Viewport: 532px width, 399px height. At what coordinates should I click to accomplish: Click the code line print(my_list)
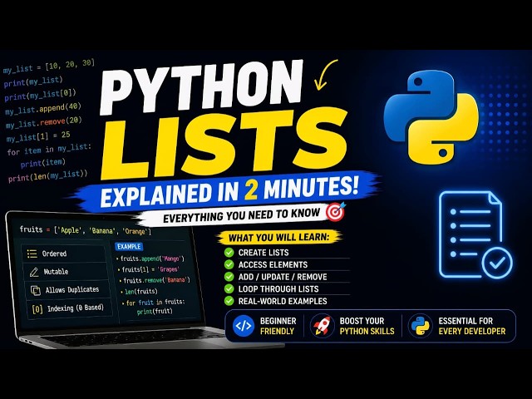click(x=33, y=81)
